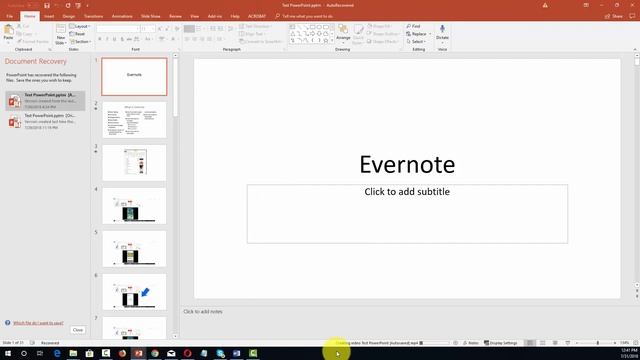Insert a New Slide using its icon
This screenshot has height=360, width=640.
point(60,30)
